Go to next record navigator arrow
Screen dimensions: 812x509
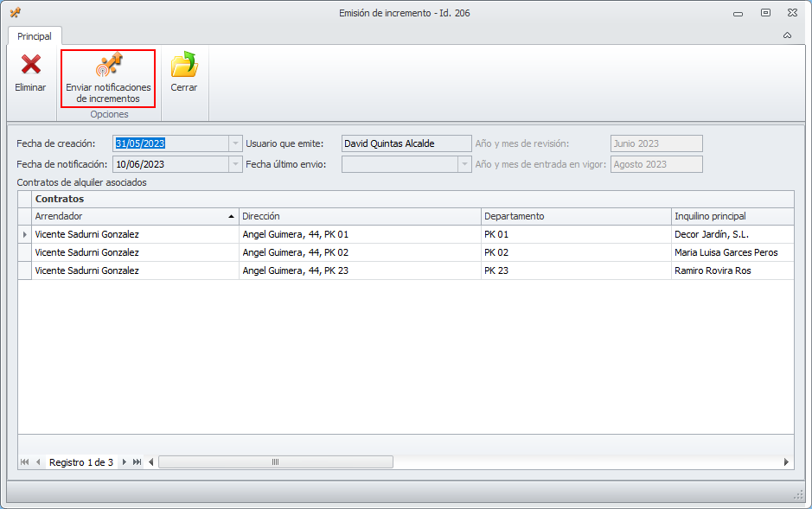(x=124, y=462)
